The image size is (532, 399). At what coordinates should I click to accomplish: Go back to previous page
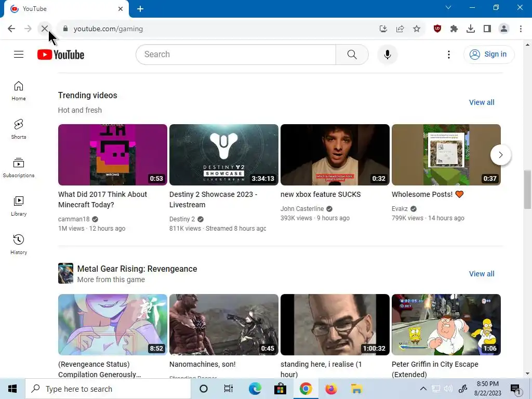click(x=11, y=29)
